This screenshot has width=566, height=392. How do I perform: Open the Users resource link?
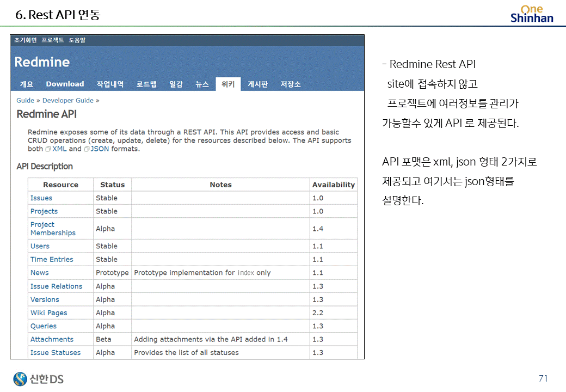tap(40, 246)
